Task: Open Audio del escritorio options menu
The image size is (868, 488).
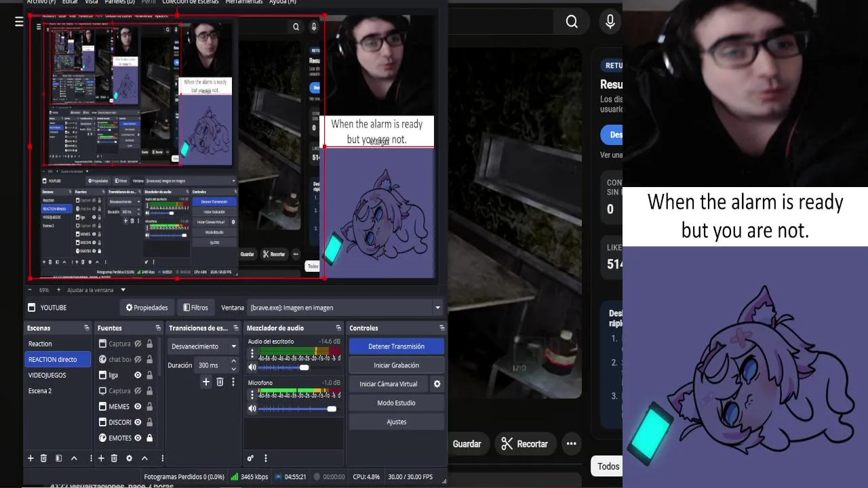Action: coord(252,353)
